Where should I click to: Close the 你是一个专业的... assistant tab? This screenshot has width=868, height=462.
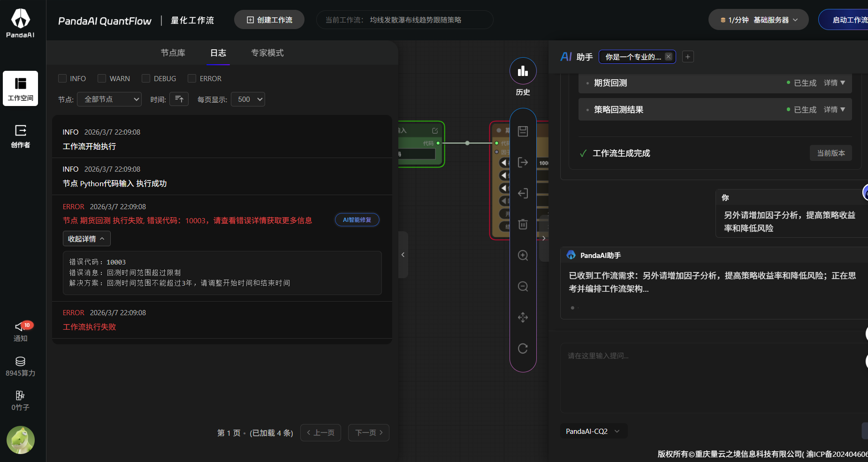pos(669,57)
